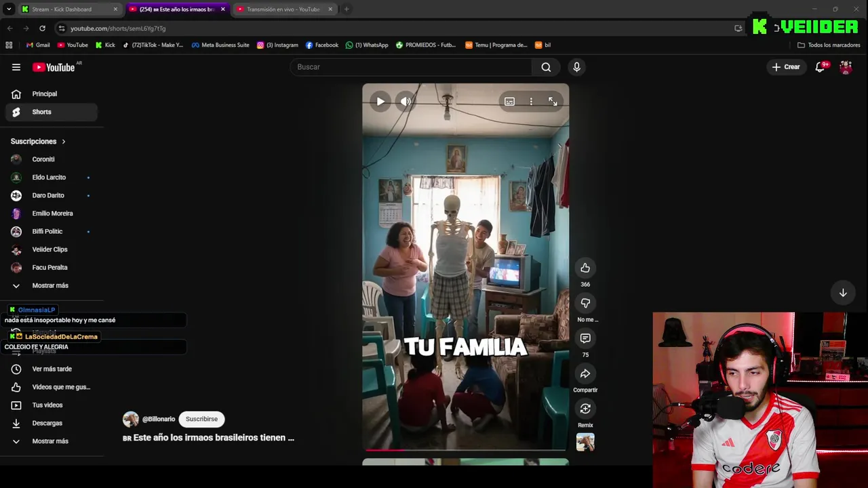Open WhatsApp bookmark

coord(367,45)
